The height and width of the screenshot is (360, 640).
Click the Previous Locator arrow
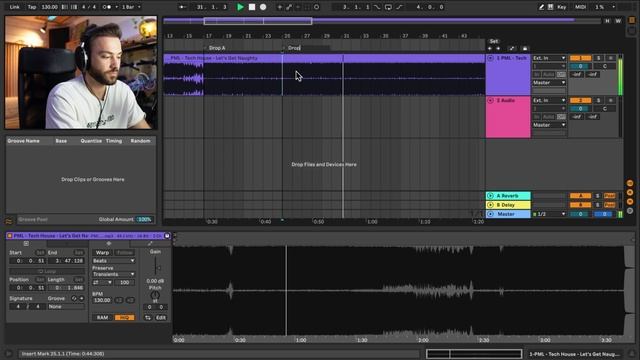pyautogui.click(x=490, y=49)
